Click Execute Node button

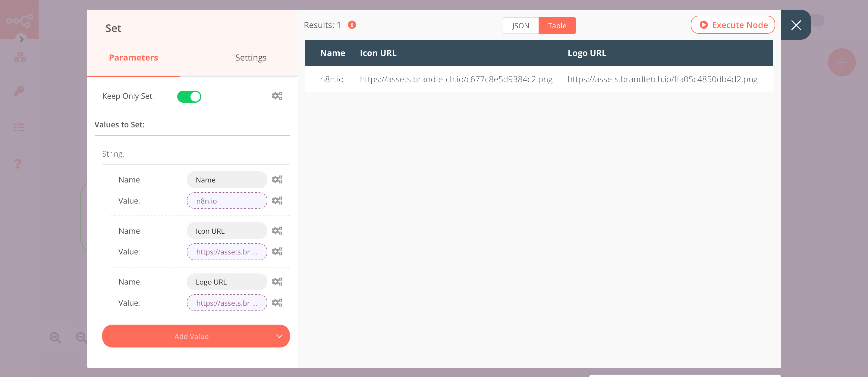tap(734, 25)
